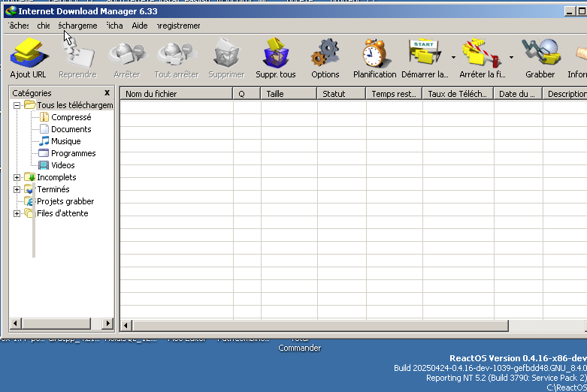Viewport: 587px width, 392px height.
Task: Close the Catégories panel with the X
Action: pyautogui.click(x=107, y=93)
